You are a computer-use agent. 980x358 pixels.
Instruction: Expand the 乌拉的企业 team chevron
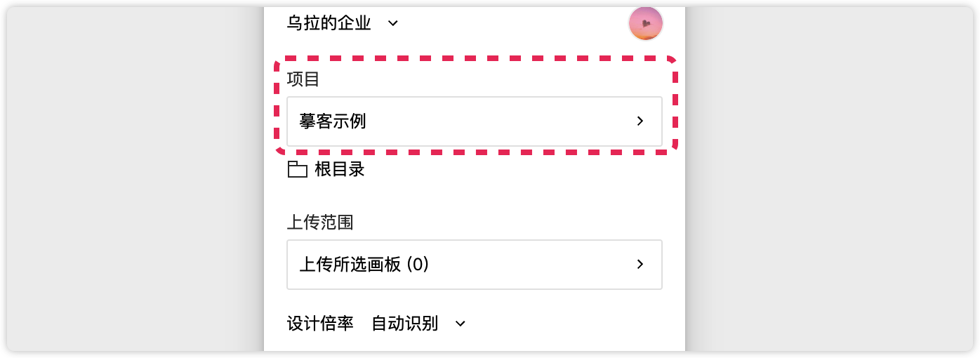(x=393, y=23)
